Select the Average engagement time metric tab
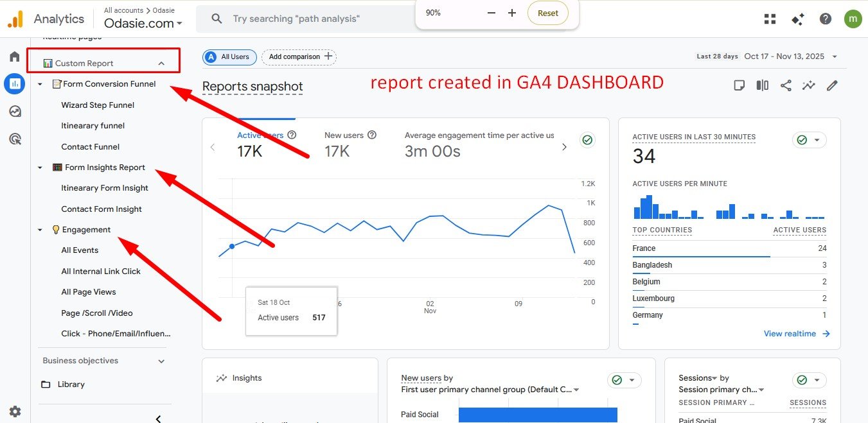 [x=479, y=144]
